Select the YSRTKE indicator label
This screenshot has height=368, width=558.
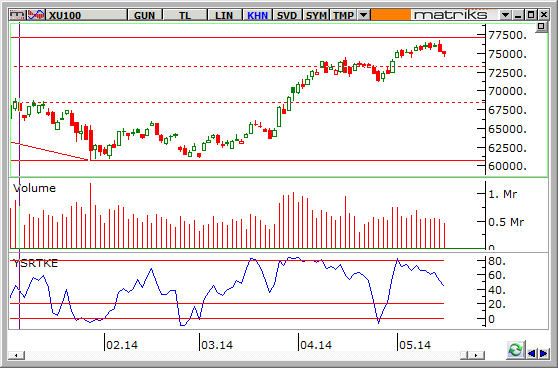click(35, 263)
